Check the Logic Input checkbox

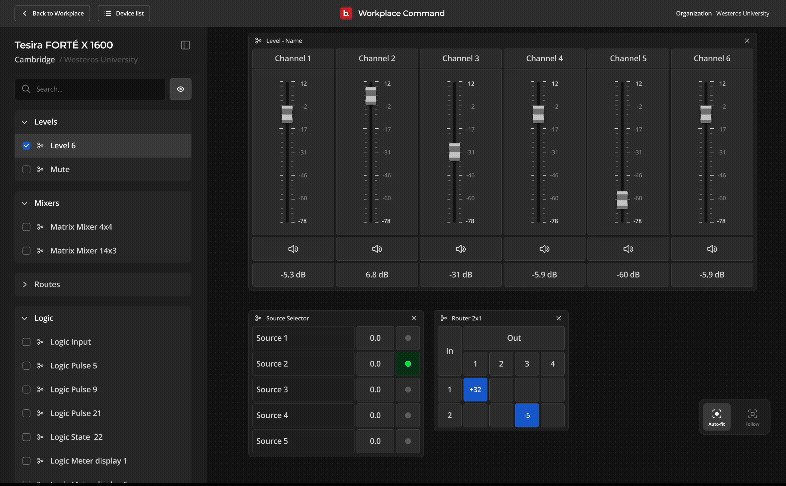point(27,342)
